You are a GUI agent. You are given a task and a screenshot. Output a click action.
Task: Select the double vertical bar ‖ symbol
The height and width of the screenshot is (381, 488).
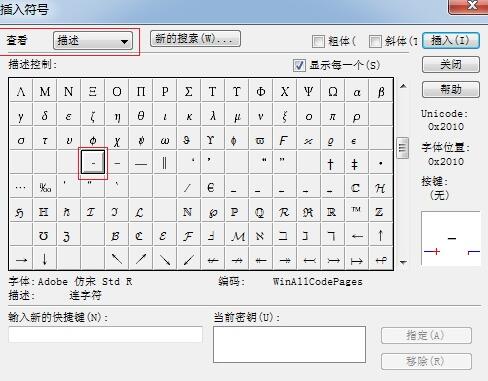[x=165, y=163]
